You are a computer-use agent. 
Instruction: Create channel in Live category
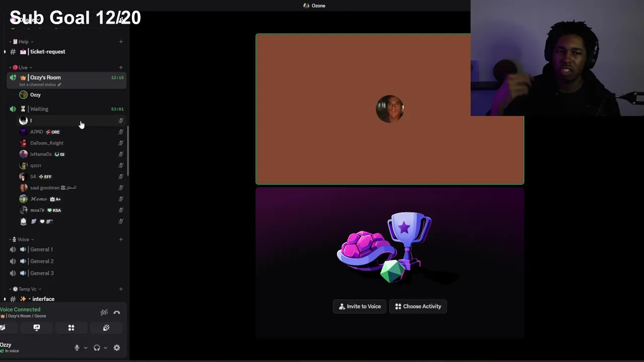click(121, 67)
